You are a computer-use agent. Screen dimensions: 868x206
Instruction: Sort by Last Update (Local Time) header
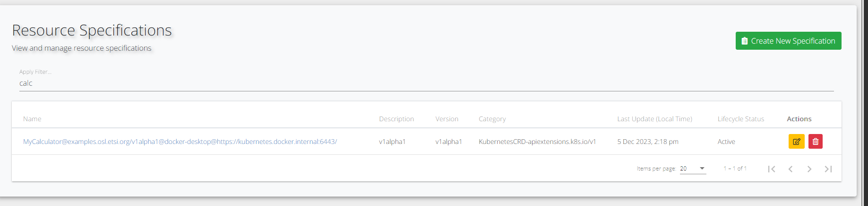[654, 119]
